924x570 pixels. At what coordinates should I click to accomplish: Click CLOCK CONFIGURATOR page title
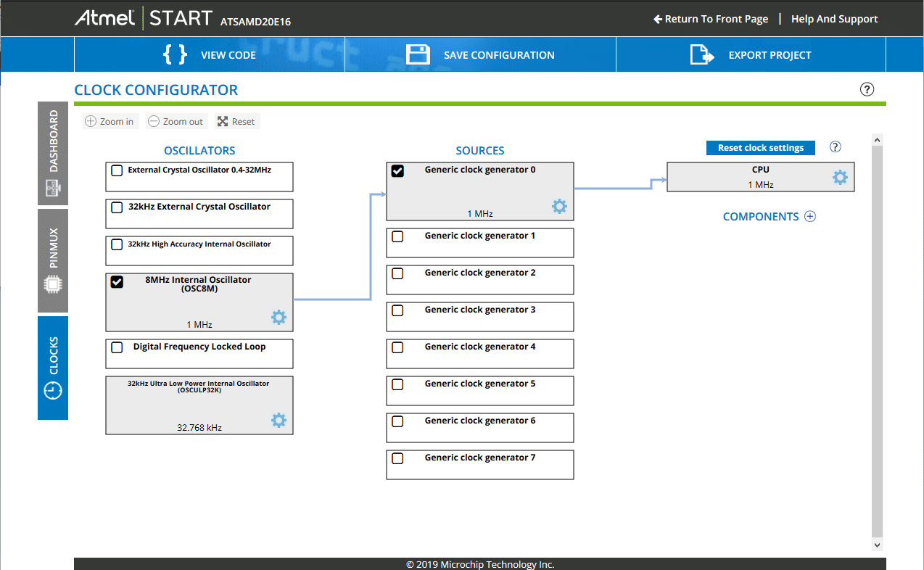coord(156,90)
